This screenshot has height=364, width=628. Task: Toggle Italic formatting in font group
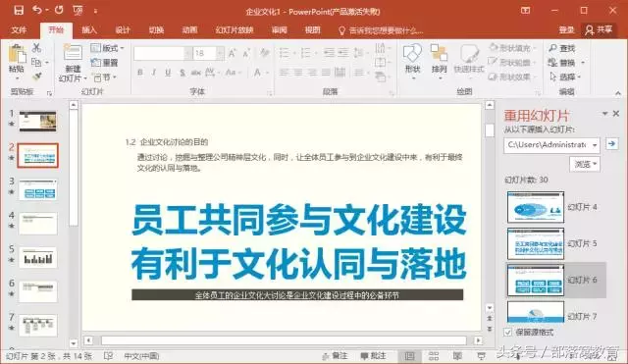(154, 73)
